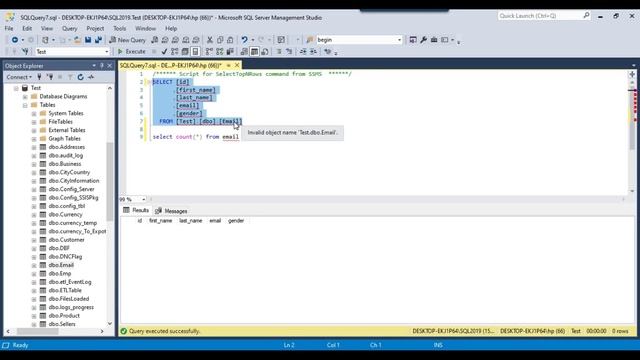Click the Quick Launch search magnifier icon

pos(586,16)
